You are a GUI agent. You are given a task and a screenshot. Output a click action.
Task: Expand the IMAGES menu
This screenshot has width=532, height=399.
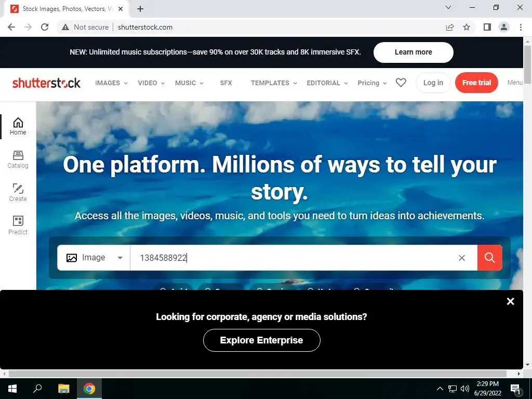[x=111, y=83]
